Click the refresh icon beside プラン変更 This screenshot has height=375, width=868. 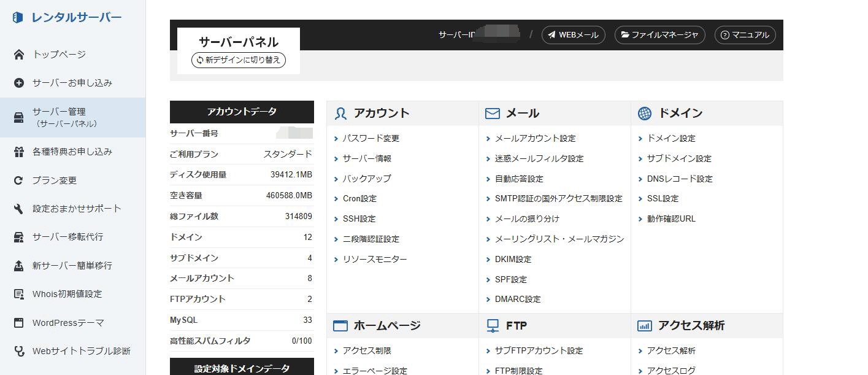tap(19, 180)
